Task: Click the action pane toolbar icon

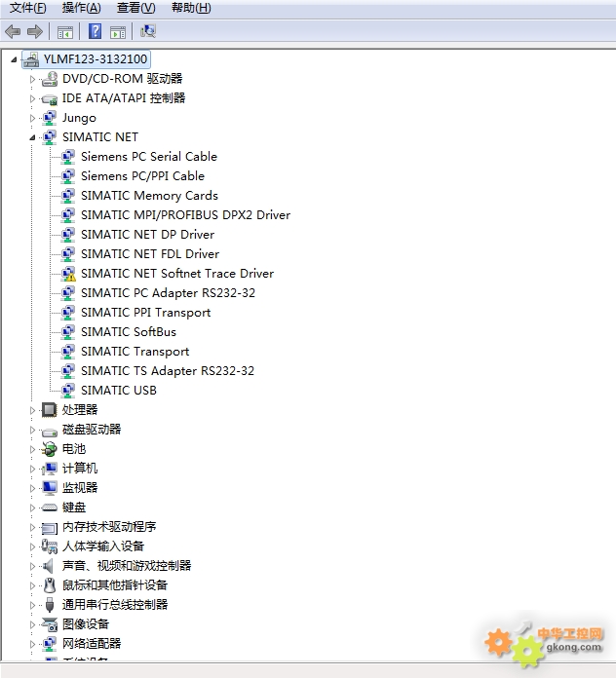Action: [x=118, y=32]
